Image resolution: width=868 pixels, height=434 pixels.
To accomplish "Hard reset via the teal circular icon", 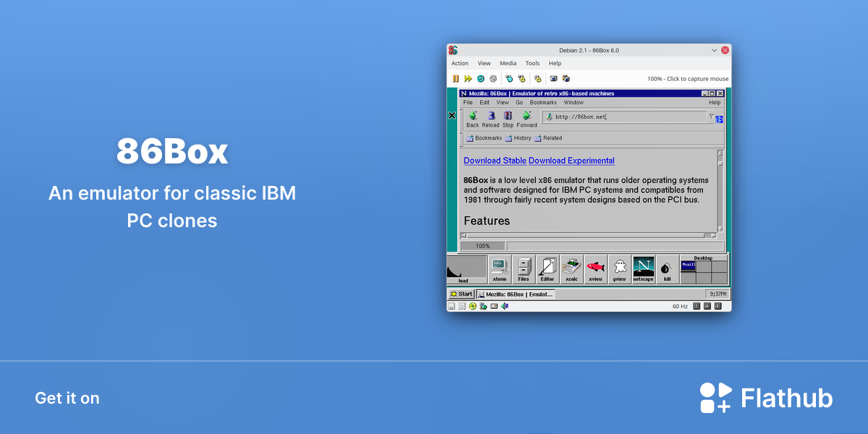I will point(480,78).
